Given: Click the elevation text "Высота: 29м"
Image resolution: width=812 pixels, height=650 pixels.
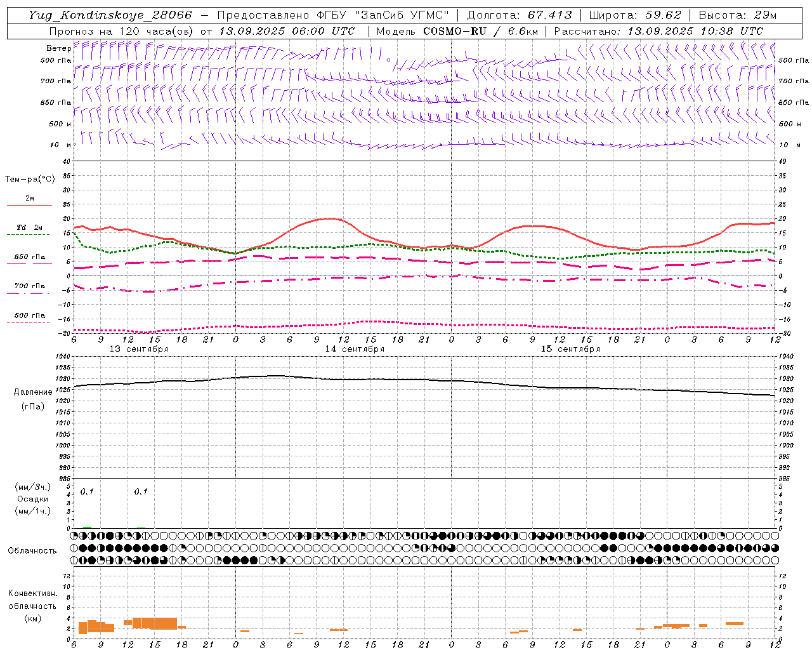Looking at the screenshot, I should coord(737,15).
